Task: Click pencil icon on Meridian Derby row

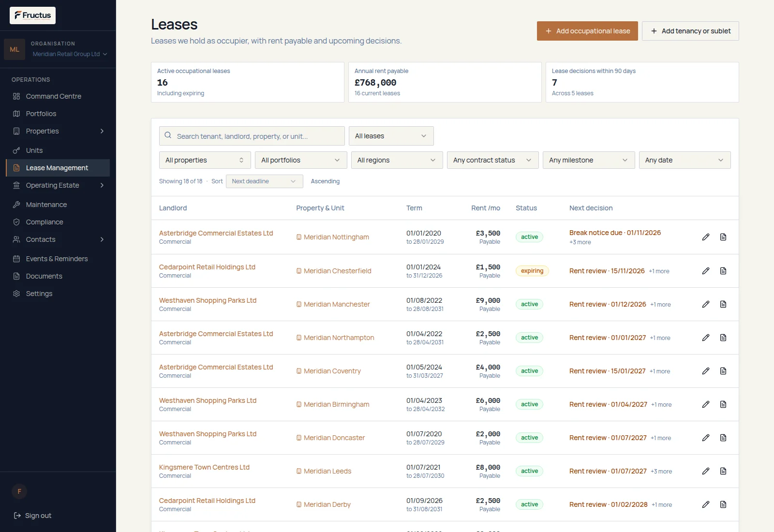Action: click(706, 504)
